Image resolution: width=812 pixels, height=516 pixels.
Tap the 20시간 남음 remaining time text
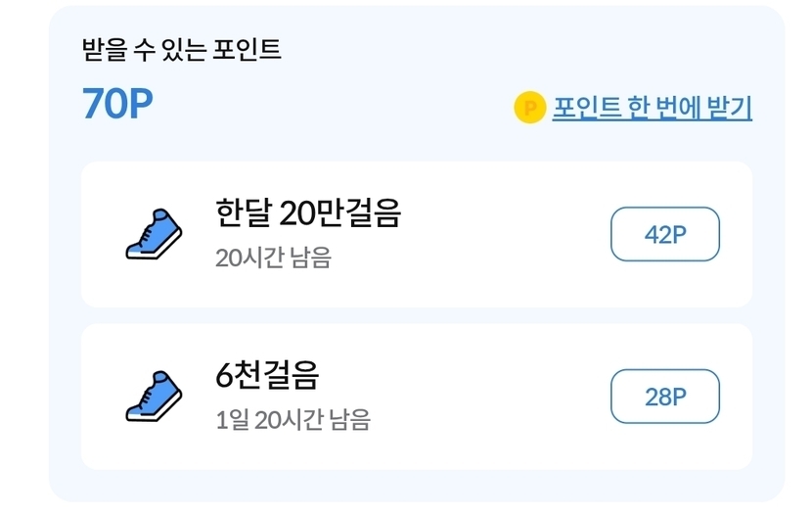tap(273, 258)
